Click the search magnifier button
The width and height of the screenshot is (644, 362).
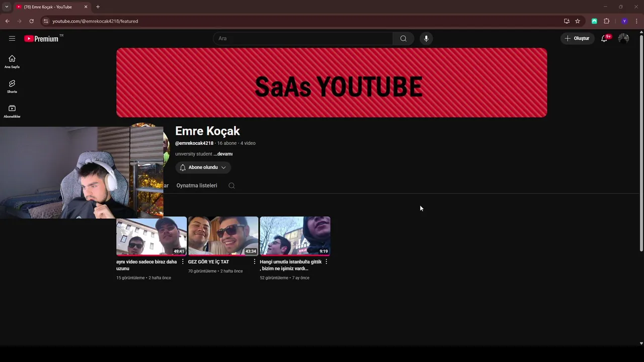coord(403,38)
